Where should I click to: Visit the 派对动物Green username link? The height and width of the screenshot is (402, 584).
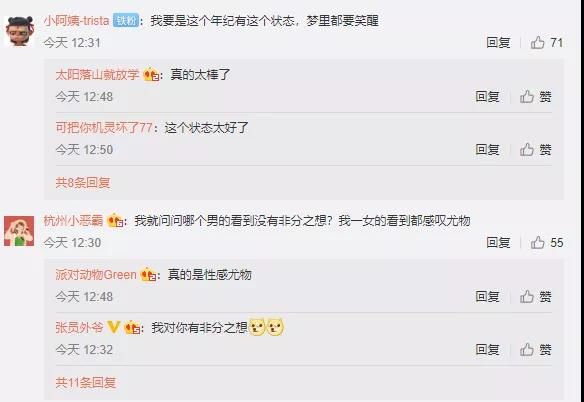pyautogui.click(x=96, y=275)
